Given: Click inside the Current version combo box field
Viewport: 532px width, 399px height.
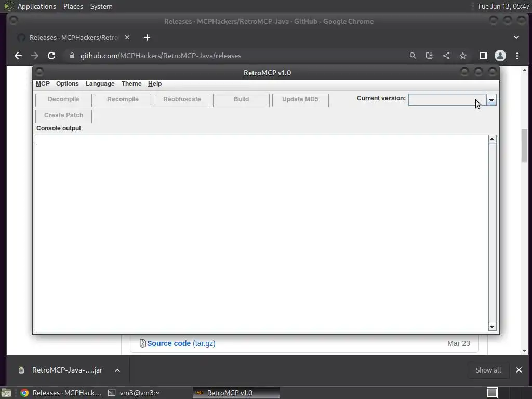Looking at the screenshot, I should point(447,100).
